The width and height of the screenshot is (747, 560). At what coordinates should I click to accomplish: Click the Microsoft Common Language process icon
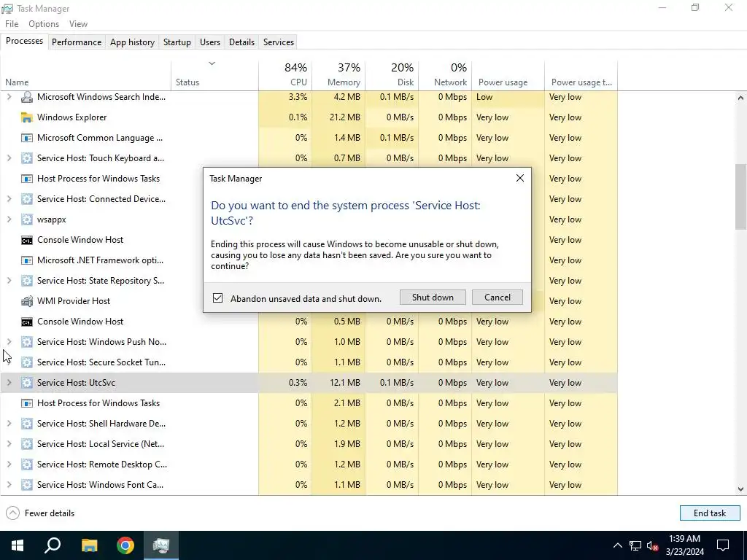[27, 138]
